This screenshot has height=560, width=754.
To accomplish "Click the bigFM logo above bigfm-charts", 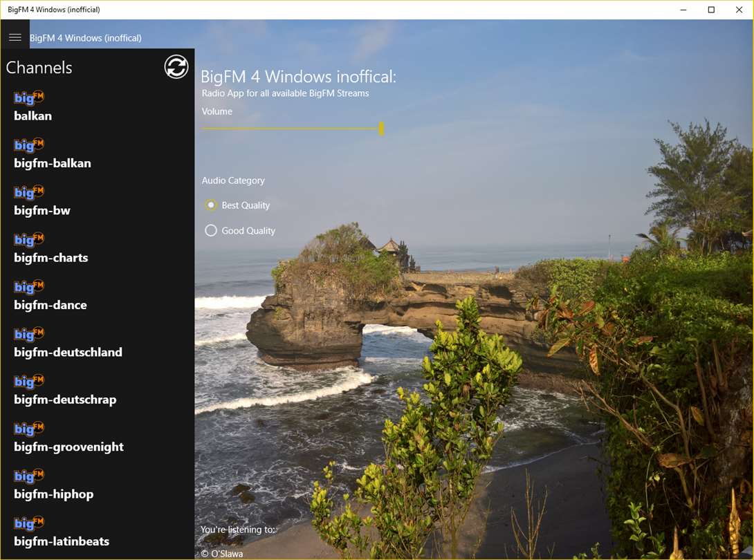I will coord(29,239).
